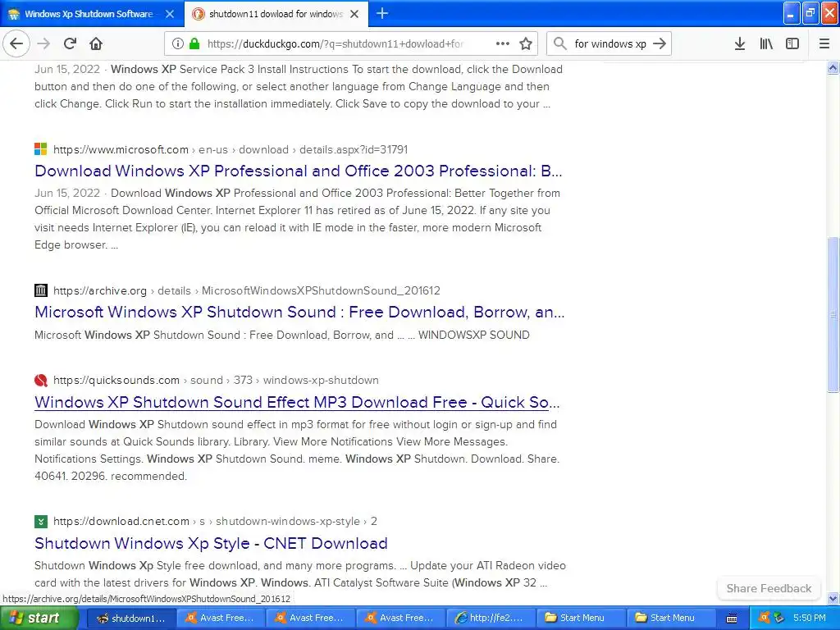Toggle the sidebar view
The image size is (840, 630).
pyautogui.click(x=792, y=43)
